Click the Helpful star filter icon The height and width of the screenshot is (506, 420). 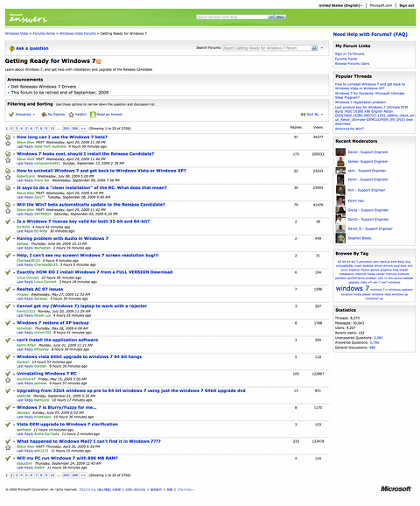(71, 114)
